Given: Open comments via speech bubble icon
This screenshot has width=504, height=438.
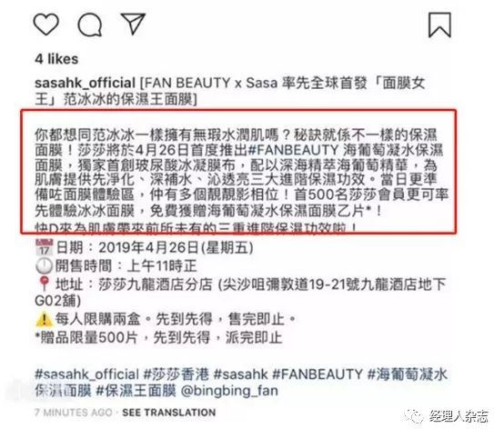Looking at the screenshot, I should [90, 25].
